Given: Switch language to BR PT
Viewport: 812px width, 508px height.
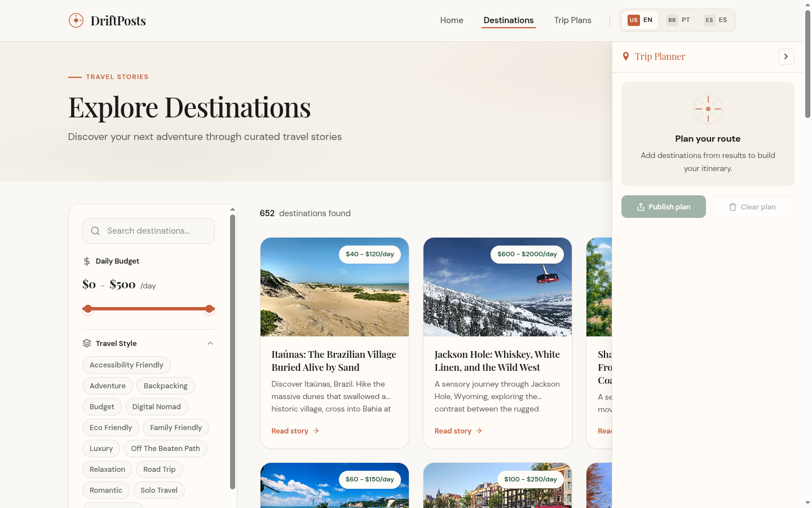Looking at the screenshot, I should (678, 20).
